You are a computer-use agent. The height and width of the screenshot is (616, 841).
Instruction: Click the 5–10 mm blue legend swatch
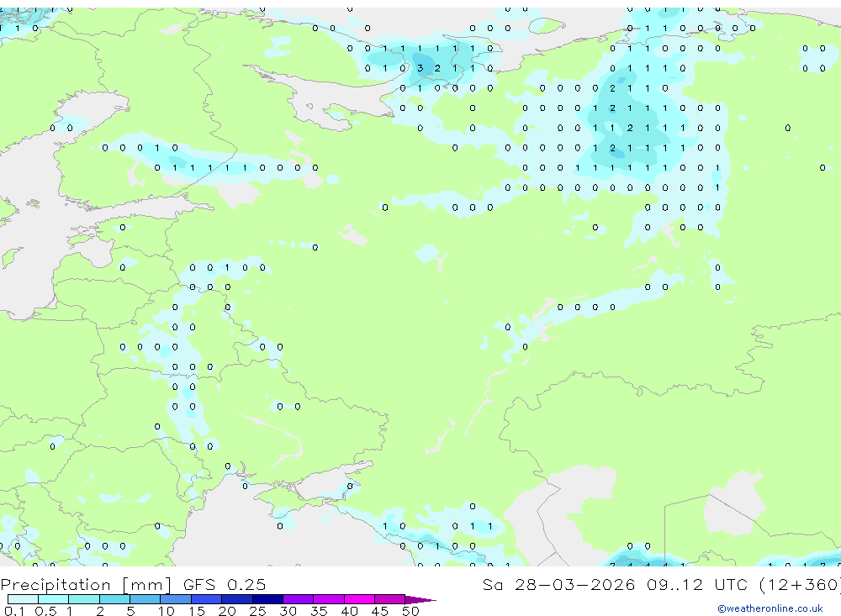[x=145, y=599]
